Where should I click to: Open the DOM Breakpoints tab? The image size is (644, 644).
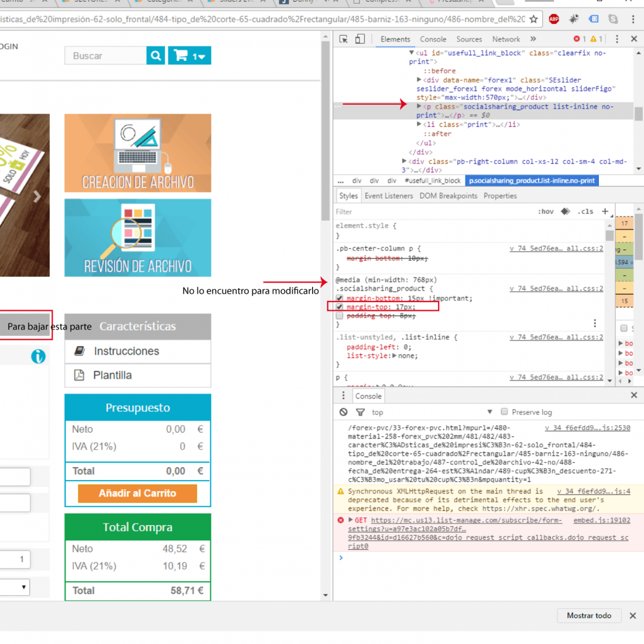click(448, 196)
